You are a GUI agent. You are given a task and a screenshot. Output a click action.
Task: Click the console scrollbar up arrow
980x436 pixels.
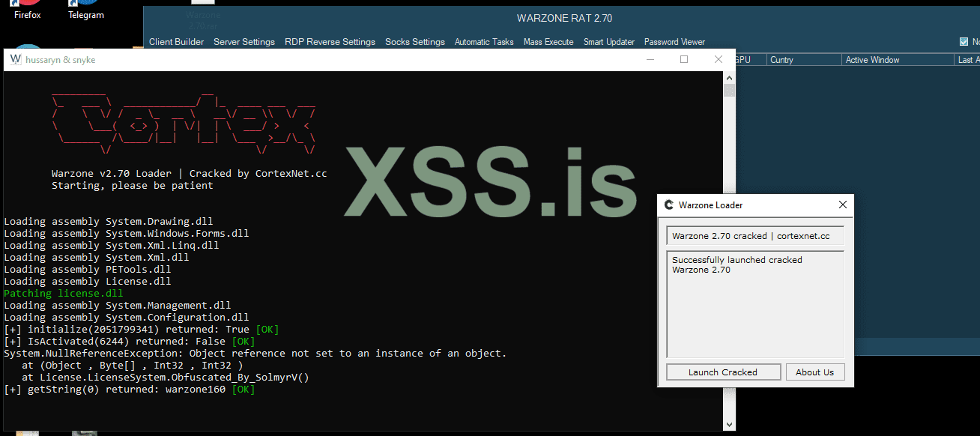[729, 78]
